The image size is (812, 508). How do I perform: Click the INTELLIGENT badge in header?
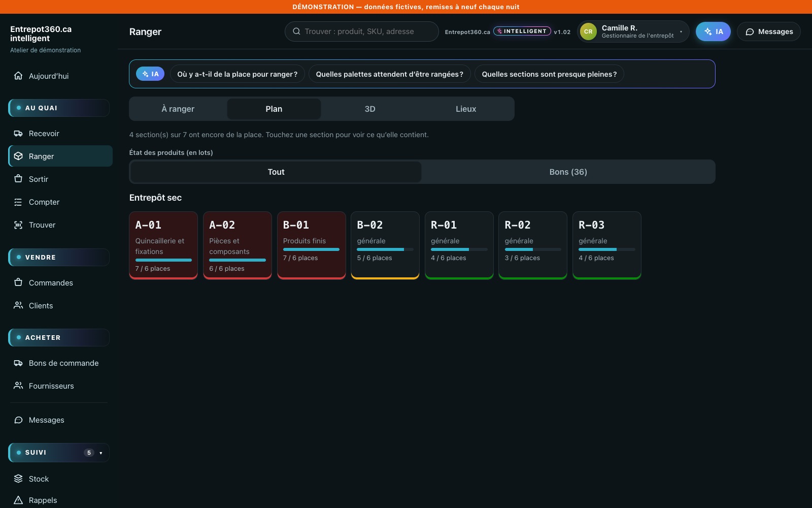pyautogui.click(x=522, y=31)
